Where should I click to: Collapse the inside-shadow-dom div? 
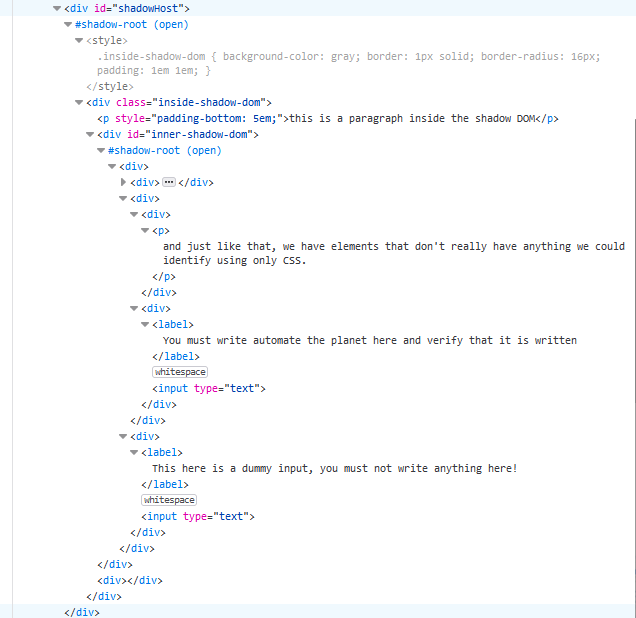79,103
